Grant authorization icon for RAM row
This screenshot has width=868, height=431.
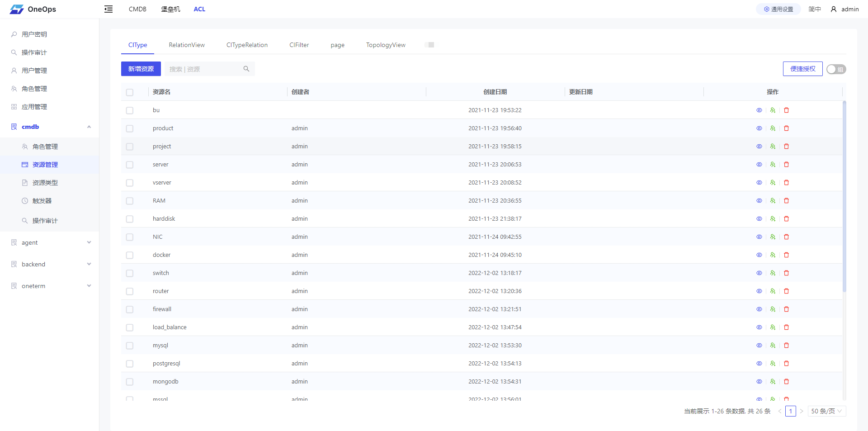(773, 200)
